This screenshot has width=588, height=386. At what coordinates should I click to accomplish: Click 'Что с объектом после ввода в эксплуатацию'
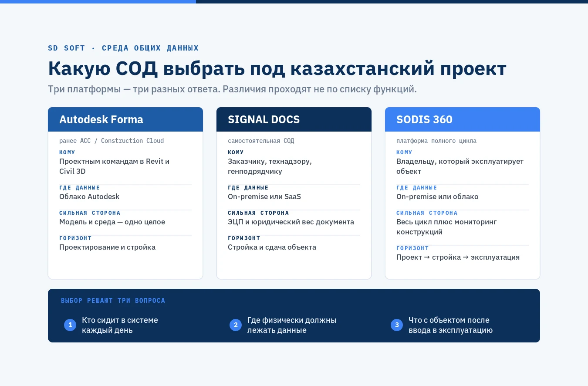click(450, 325)
